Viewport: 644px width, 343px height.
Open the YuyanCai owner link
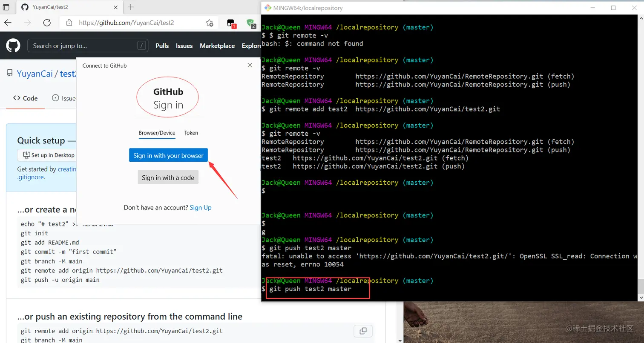[x=34, y=74]
